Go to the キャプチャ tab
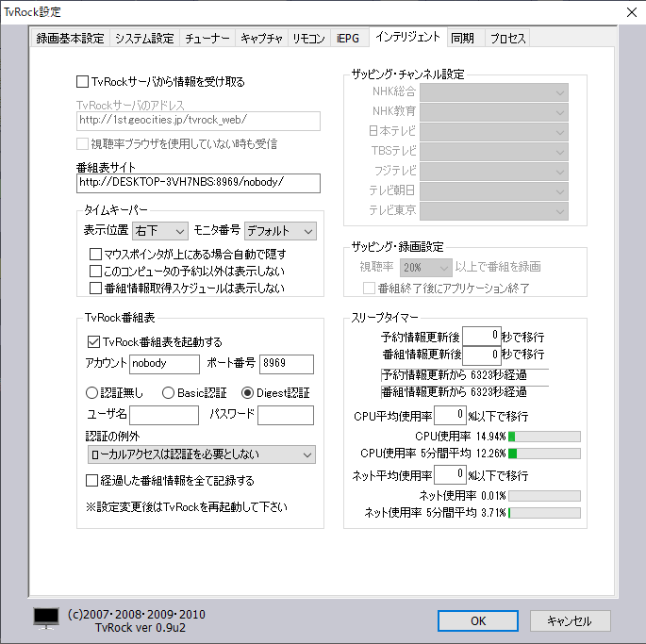Image resolution: width=646 pixels, height=644 pixels. tap(261, 39)
